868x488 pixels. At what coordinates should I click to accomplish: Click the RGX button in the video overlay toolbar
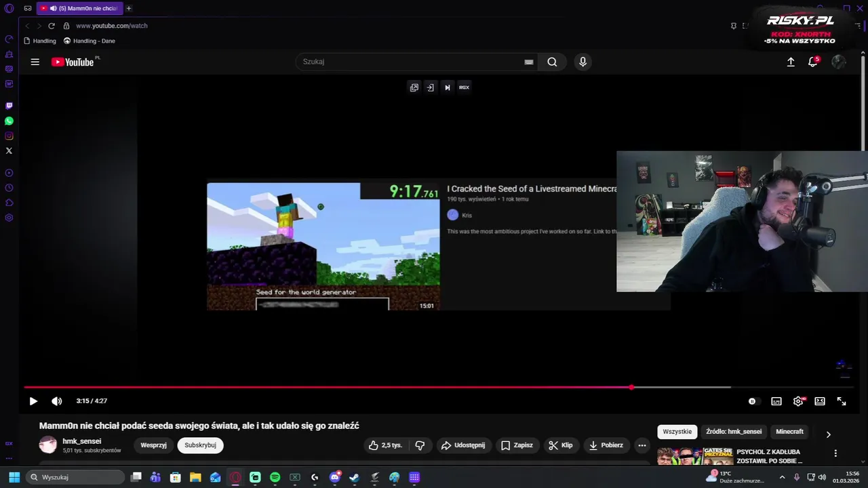click(465, 87)
